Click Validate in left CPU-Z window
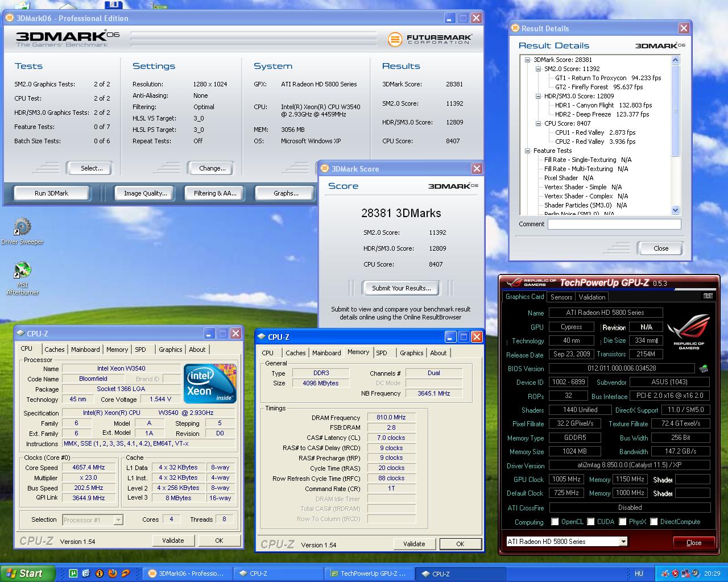Image resolution: width=728 pixels, height=582 pixels. (173, 541)
